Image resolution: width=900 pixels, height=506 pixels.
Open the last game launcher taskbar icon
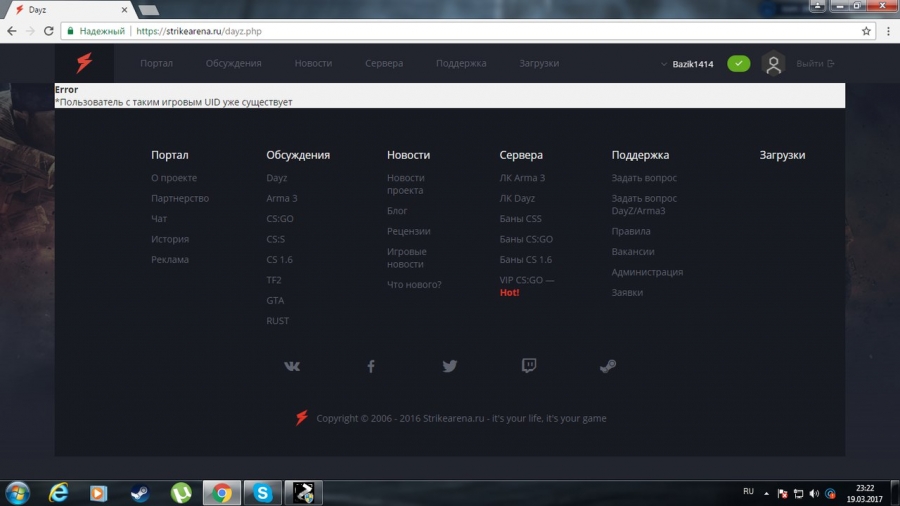(x=304, y=493)
